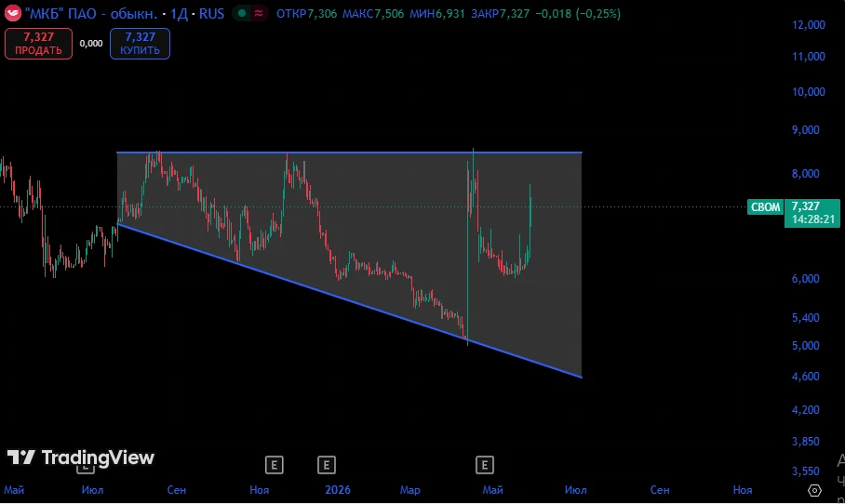Image resolution: width=845 pixels, height=504 pixels.
Task: Click the RUS exchange label
Action: click(x=211, y=13)
